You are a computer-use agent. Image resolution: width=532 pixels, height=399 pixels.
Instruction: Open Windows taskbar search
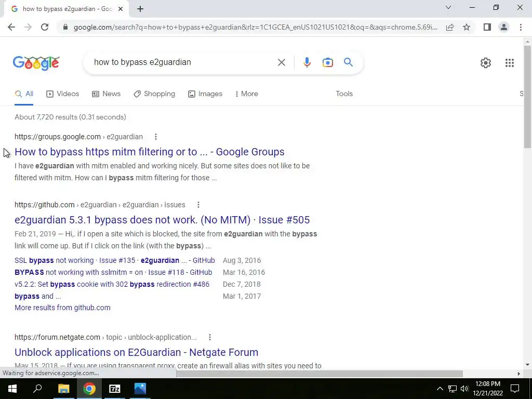point(37,389)
